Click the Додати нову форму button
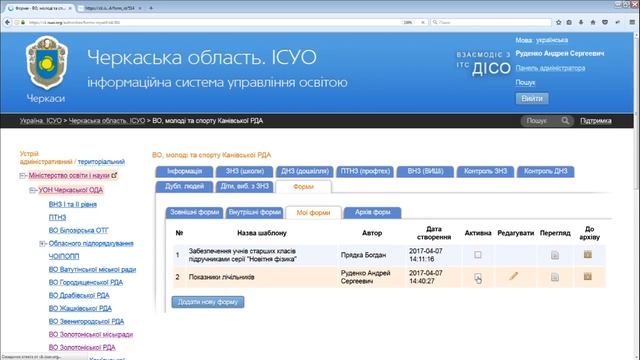 [208, 302]
